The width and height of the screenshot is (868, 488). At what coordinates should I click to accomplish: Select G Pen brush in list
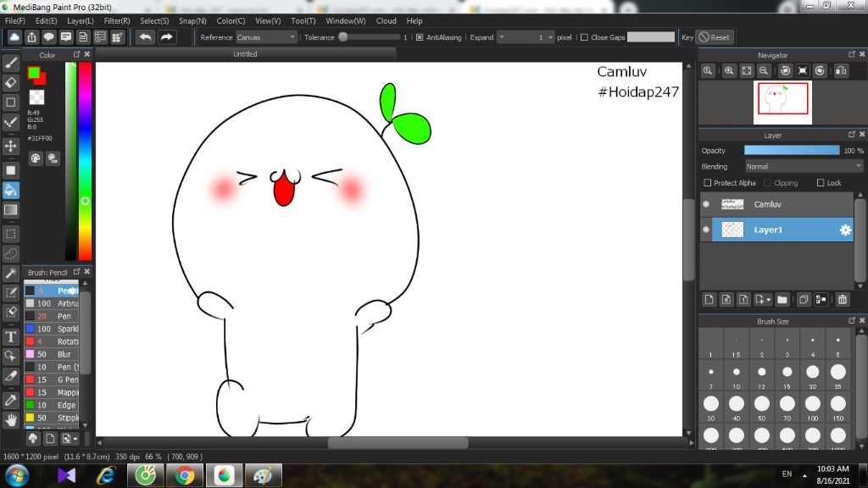click(52, 380)
